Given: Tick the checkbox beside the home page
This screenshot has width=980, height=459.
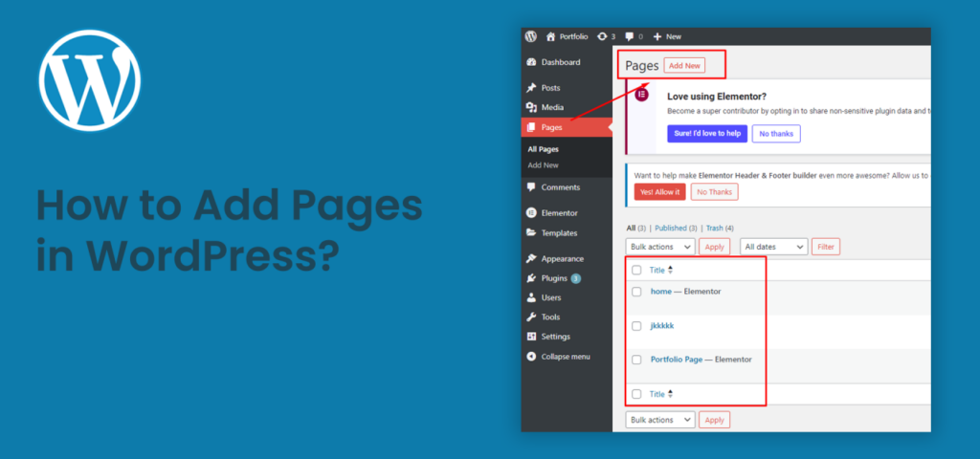Looking at the screenshot, I should click(x=636, y=292).
